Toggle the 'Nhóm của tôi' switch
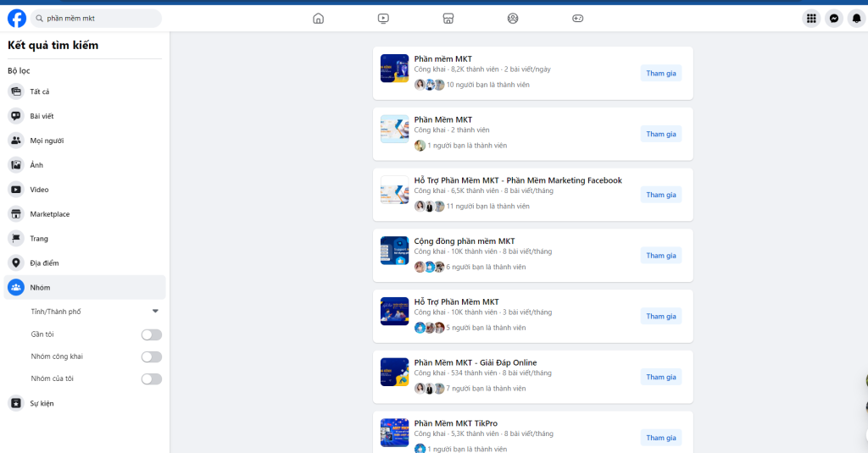Image resolution: width=868 pixels, height=453 pixels. (151, 378)
